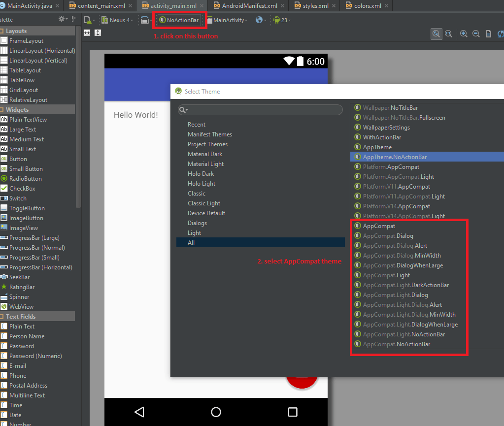Click the zoom in magnifier icon
Image resolution: width=504 pixels, height=426 pixels.
pyautogui.click(x=464, y=33)
